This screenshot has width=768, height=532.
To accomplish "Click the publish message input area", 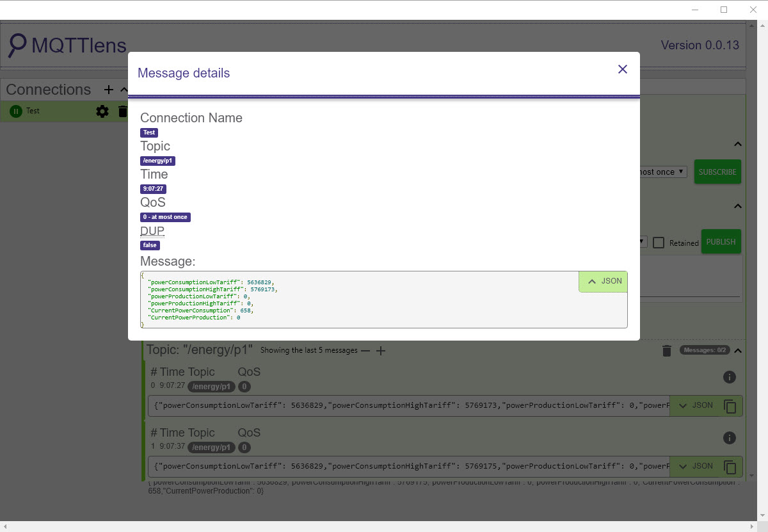I will (690, 277).
